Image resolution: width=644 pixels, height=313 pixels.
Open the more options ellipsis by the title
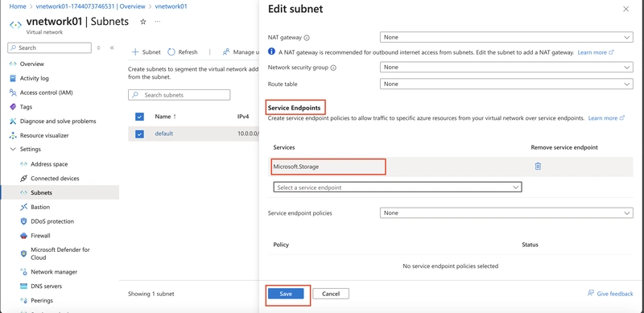[x=158, y=22]
